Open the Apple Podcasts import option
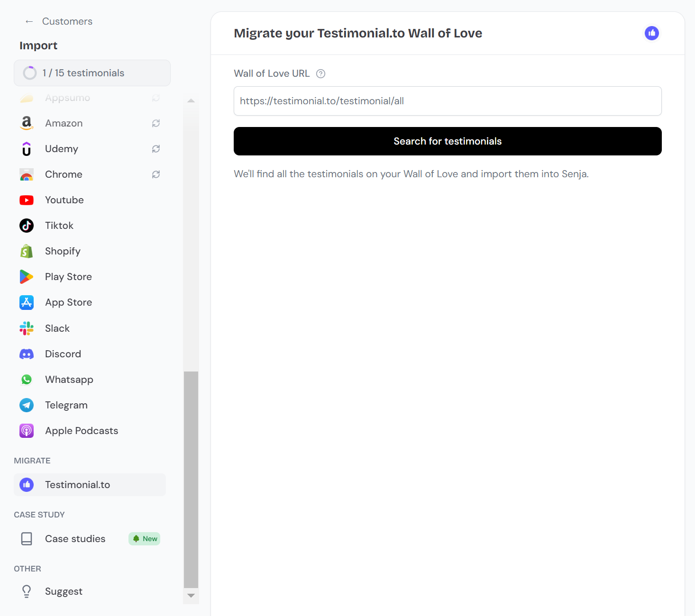The height and width of the screenshot is (616, 695). [90, 431]
